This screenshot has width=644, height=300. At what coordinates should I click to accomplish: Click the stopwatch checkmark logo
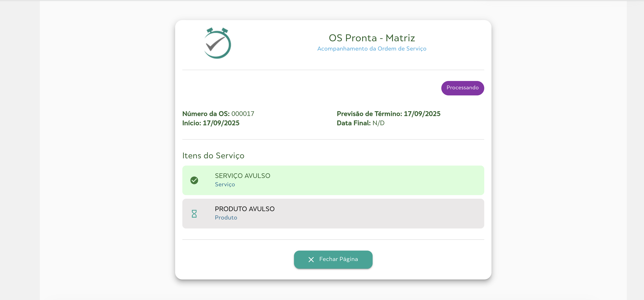217,44
